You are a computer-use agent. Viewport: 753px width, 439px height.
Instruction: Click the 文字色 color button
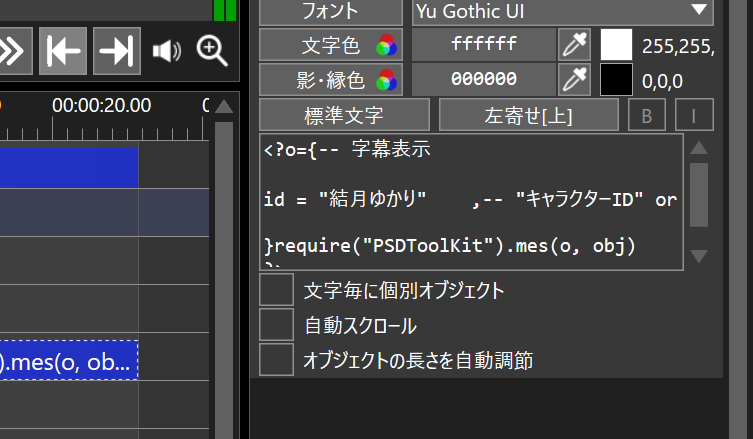click(330, 45)
